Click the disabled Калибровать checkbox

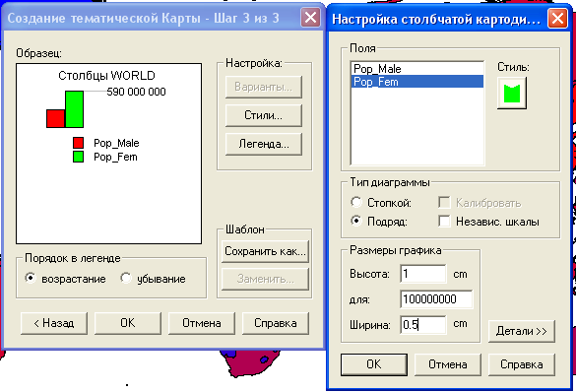444,203
